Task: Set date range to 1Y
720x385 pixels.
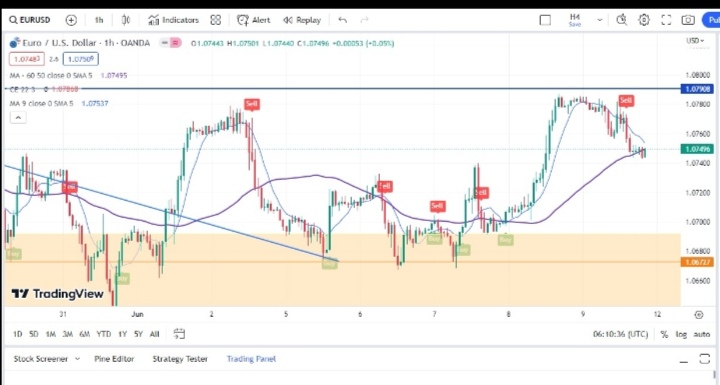Action: [122, 334]
